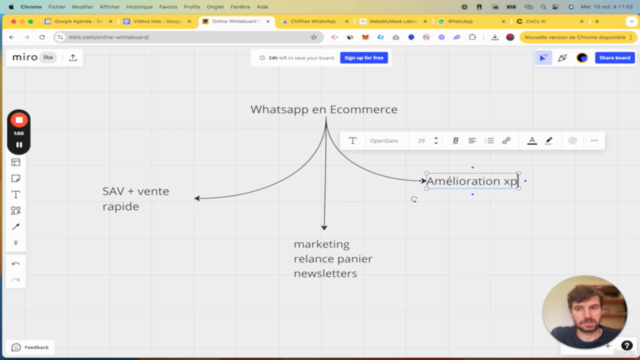The height and width of the screenshot is (360, 640).
Task: Open Chrome downloads
Action: pos(495,37)
